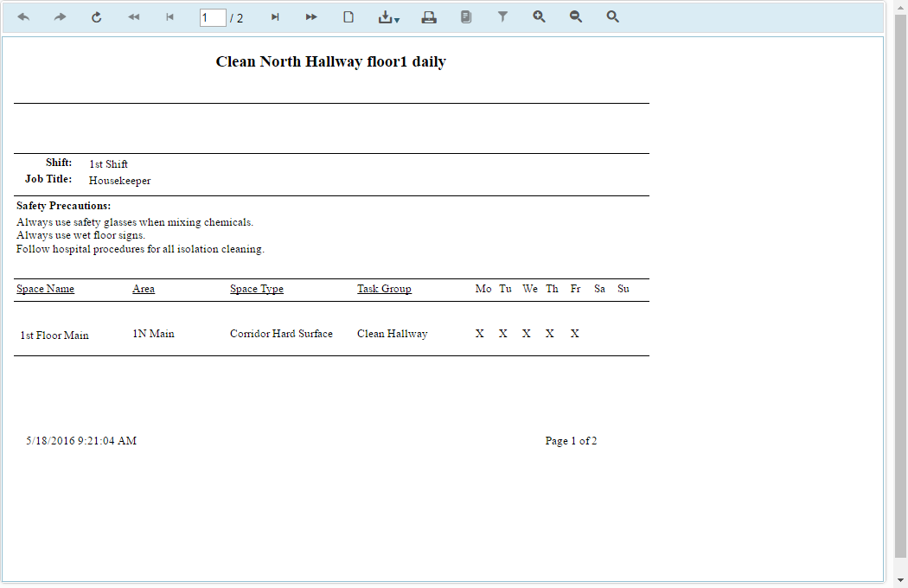Click the document map icon
This screenshot has height=588, width=908.
pyautogui.click(x=466, y=17)
